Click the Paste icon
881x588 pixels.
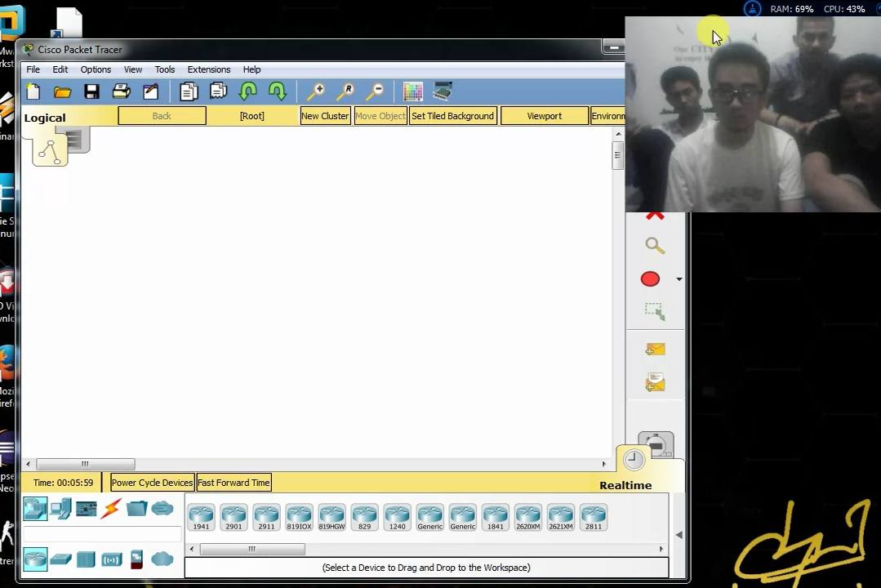(x=218, y=91)
